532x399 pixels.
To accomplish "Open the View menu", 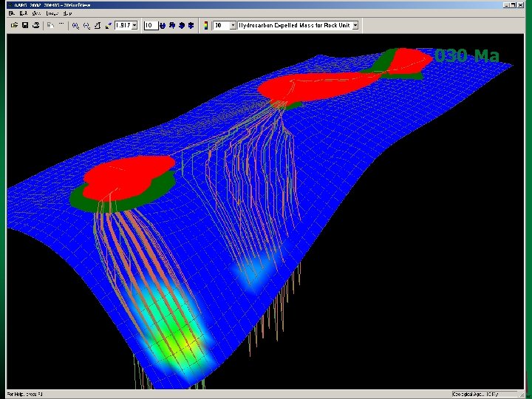I will click(x=36, y=13).
